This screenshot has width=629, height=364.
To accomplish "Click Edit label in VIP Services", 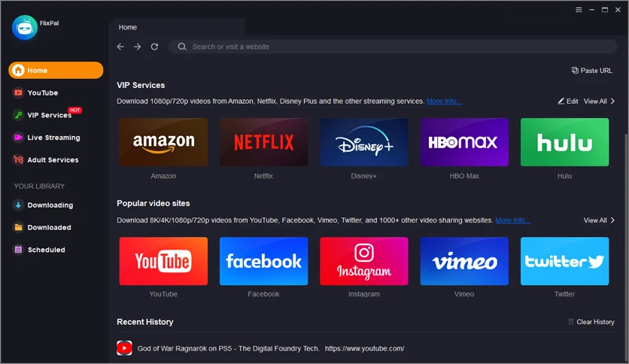I will [572, 101].
